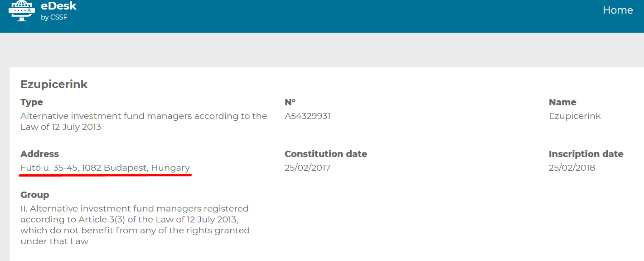Viewport: 644px width, 261px height.
Task: Click the inscription date 25/02/2018
Action: [x=571, y=168]
